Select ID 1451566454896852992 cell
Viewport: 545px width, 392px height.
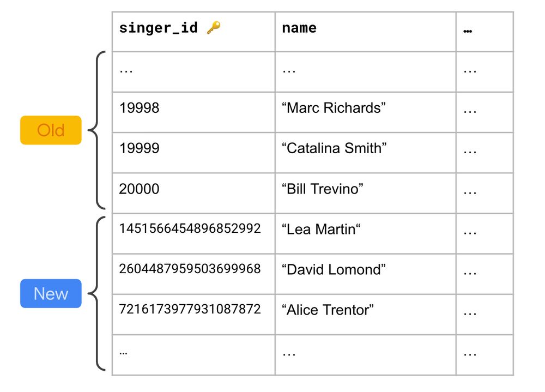point(193,233)
